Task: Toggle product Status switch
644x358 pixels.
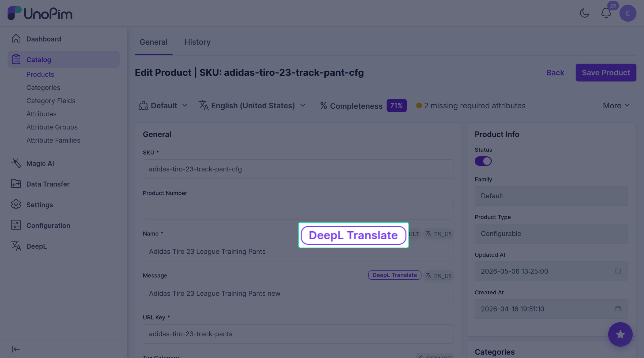Action: point(483,161)
